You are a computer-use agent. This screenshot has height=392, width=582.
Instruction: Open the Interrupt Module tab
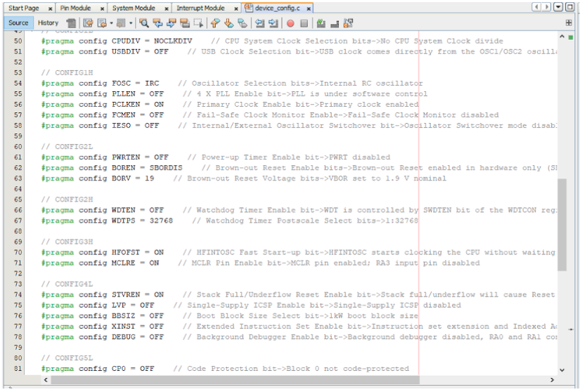tap(200, 8)
